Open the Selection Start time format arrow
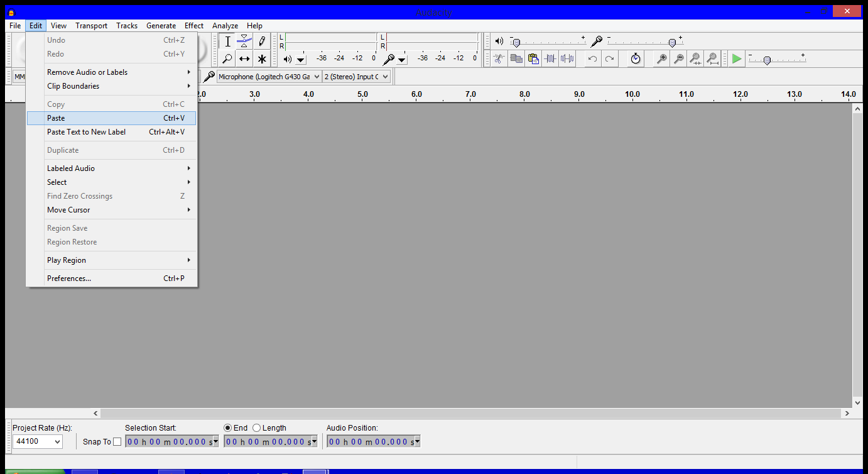Screen dimensions: 868x474 point(216,441)
